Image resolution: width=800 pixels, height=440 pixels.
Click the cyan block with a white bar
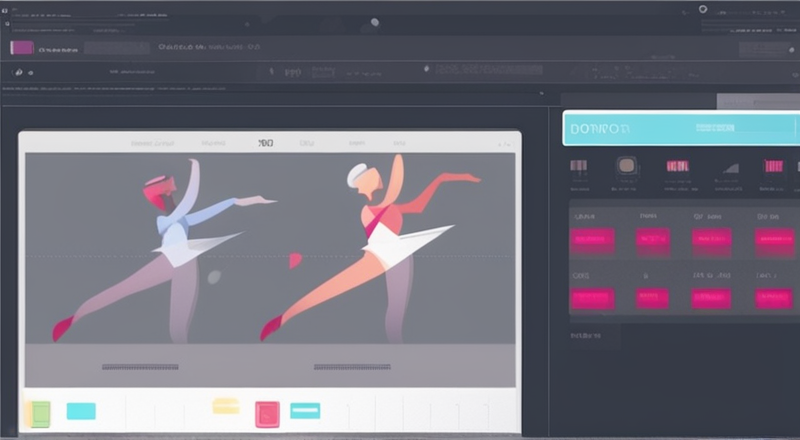(x=305, y=410)
